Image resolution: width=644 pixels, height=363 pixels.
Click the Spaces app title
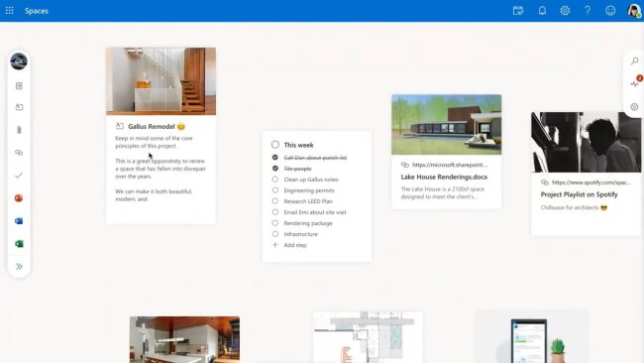(37, 11)
